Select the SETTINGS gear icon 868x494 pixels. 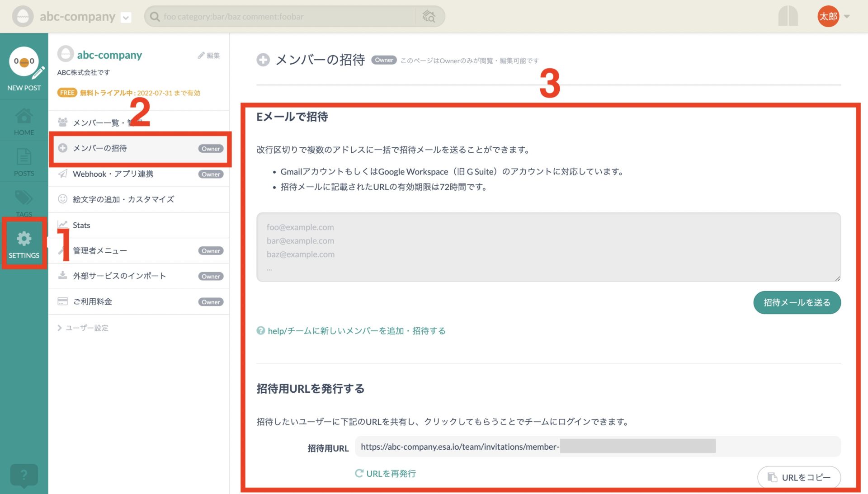point(24,238)
